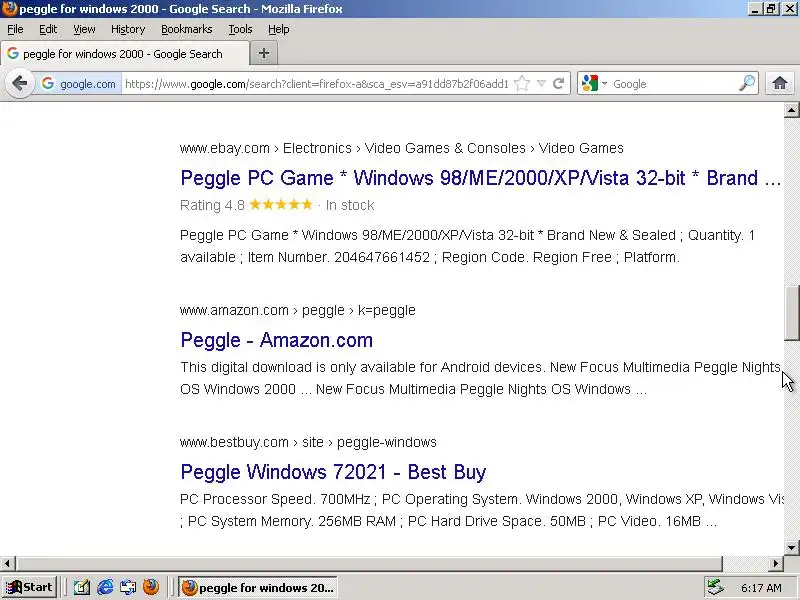Screen dimensions: 800x600
Task: Click the vertical scrollbar thumb
Action: [x=791, y=313]
